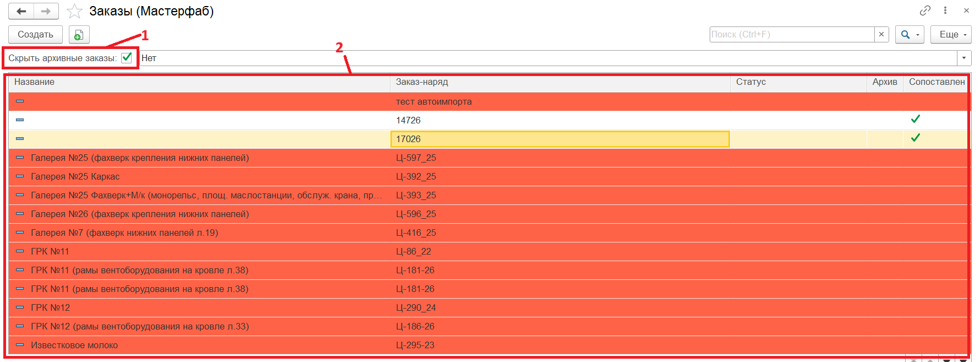Image resolution: width=980 pixels, height=362 pixels.
Task: Click the green checkmark in the 14726 row
Action: (916, 119)
